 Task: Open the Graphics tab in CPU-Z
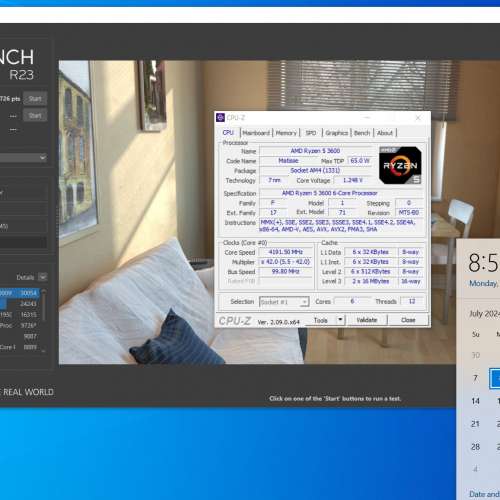337,133
